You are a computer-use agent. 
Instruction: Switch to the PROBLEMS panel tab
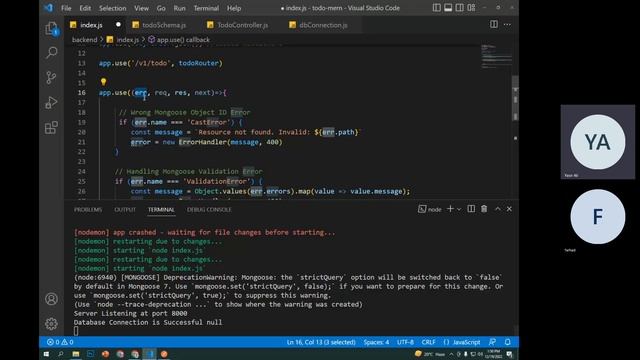(88, 209)
